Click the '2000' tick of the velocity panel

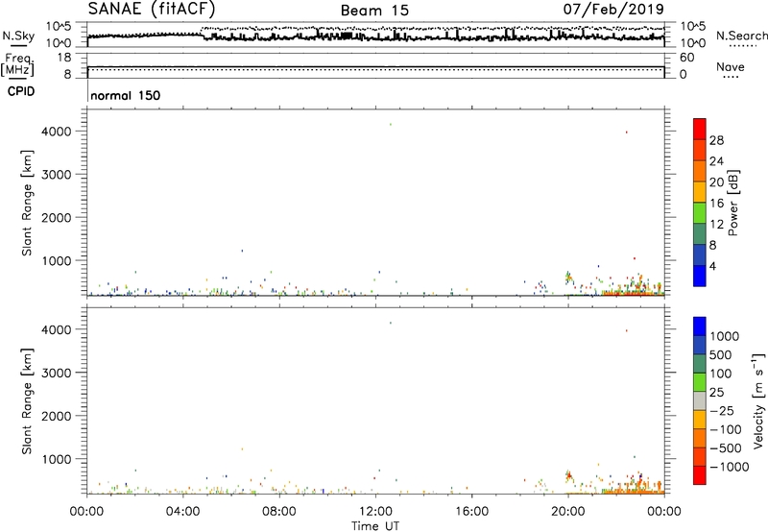(57, 416)
